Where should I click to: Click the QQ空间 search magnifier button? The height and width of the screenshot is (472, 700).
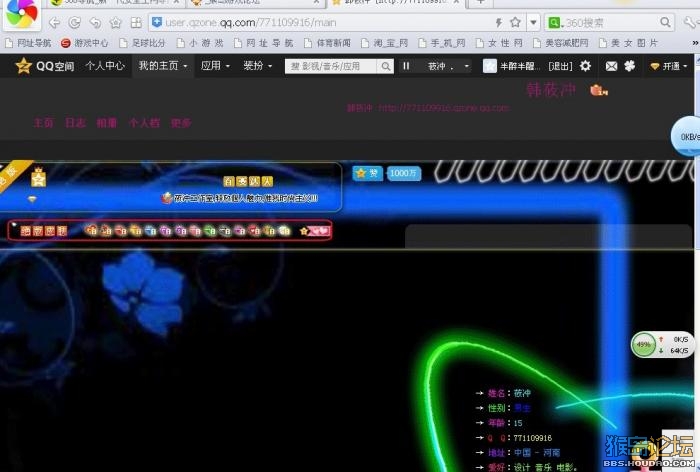pos(385,67)
